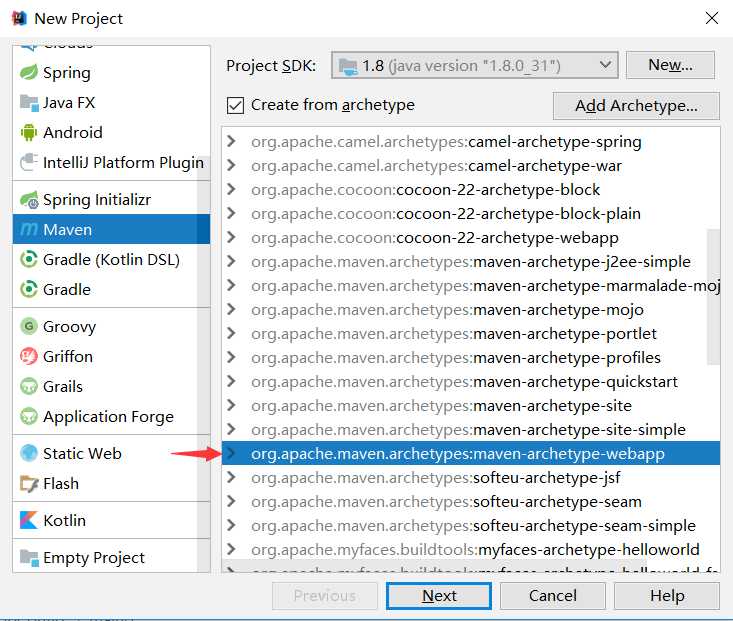Image resolution: width=733 pixels, height=621 pixels.
Task: Expand camel-archetype-spring node
Action: tap(231, 141)
